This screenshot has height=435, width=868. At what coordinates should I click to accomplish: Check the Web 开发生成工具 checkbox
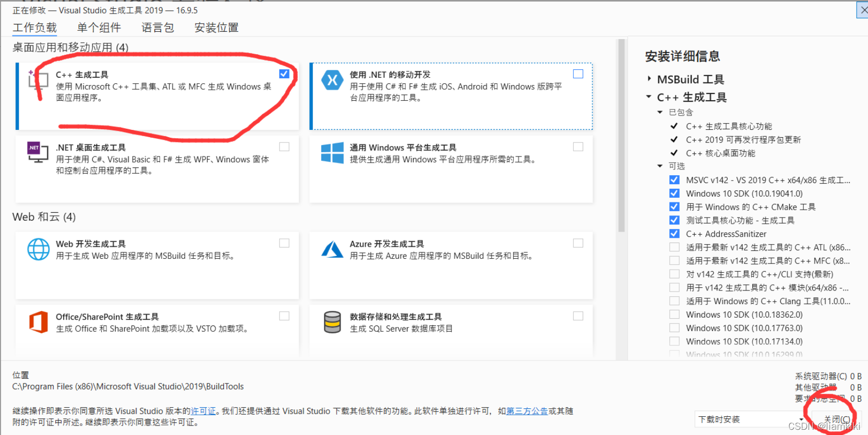pos(284,243)
